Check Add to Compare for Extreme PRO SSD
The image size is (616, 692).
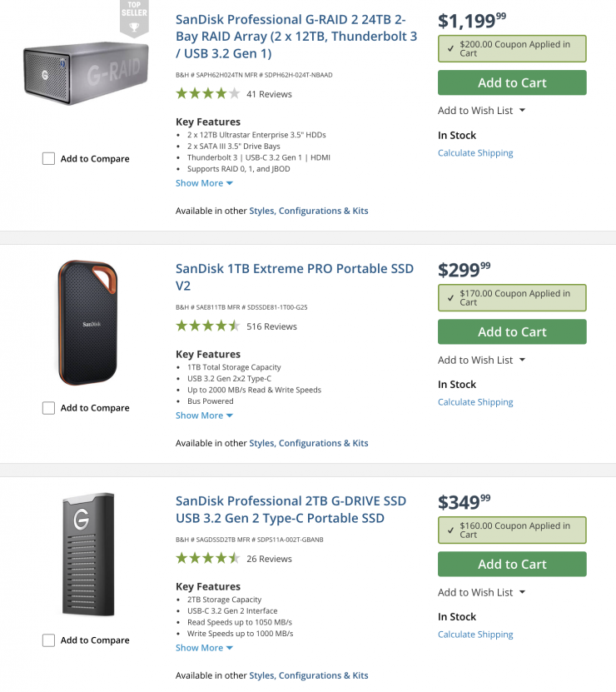tap(48, 408)
